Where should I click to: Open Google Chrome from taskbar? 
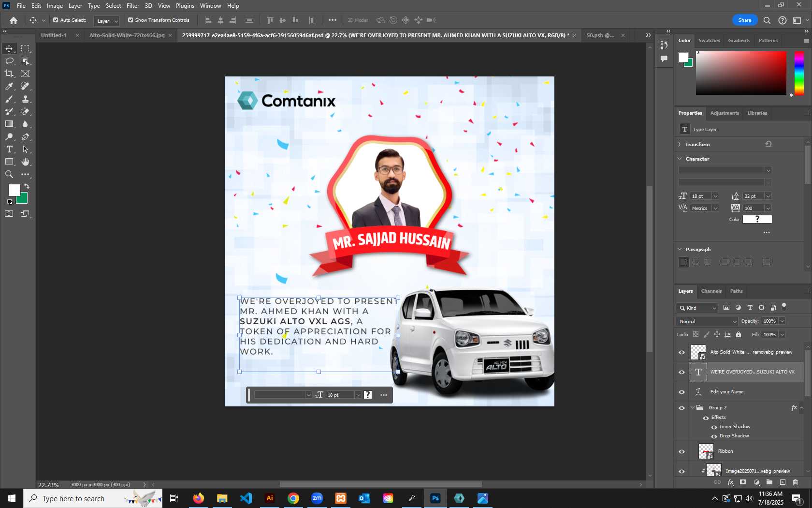[x=293, y=498]
